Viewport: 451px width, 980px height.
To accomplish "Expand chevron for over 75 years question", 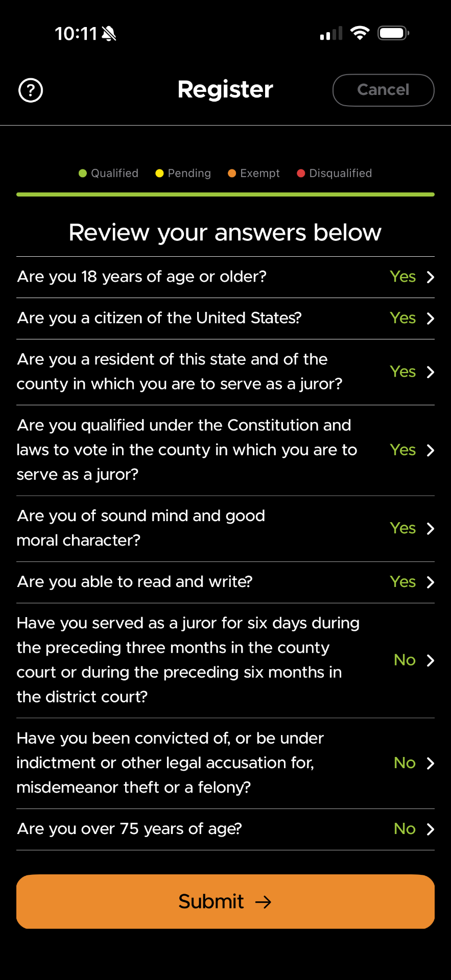I will click(x=431, y=829).
